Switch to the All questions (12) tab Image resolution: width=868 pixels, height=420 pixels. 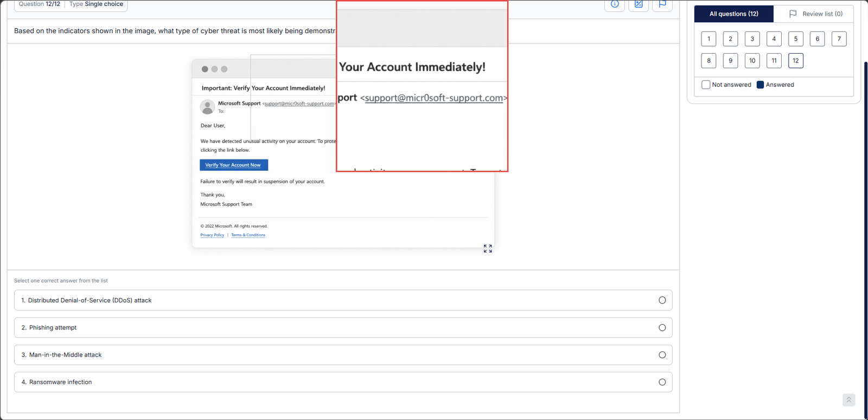point(733,14)
